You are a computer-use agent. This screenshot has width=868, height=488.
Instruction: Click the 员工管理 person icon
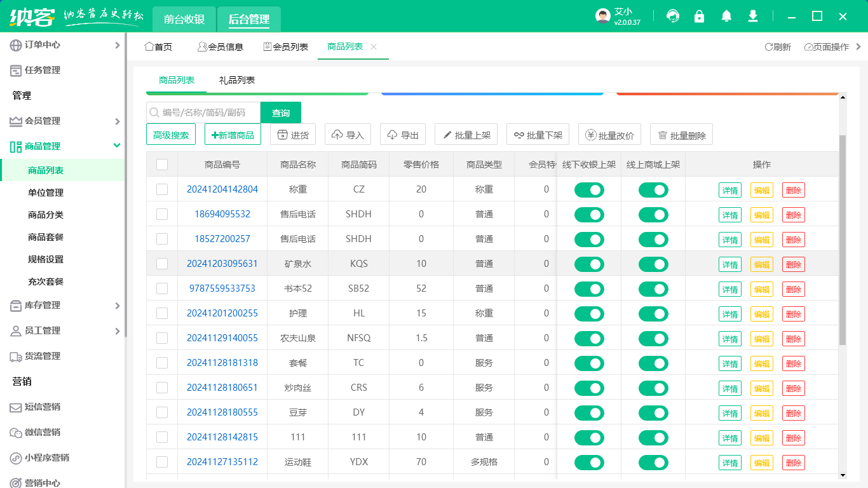coord(16,331)
